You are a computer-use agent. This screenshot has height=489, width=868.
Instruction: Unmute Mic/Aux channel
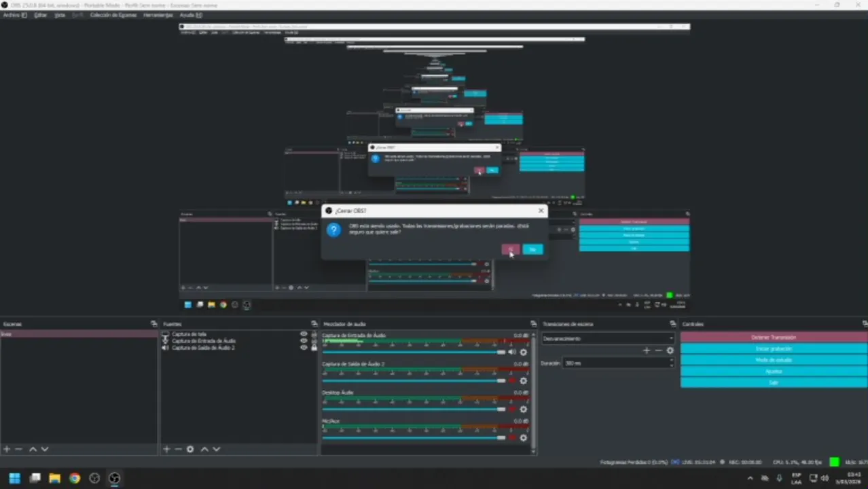tap(512, 437)
